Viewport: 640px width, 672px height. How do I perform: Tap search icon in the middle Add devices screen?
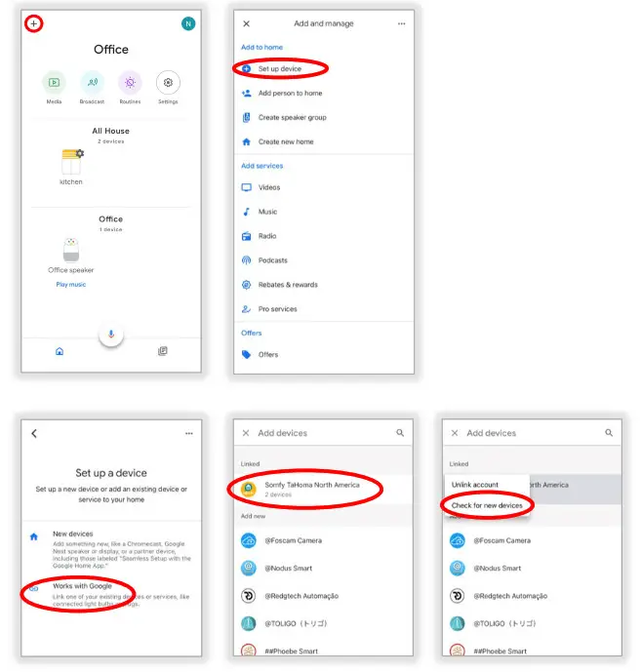coord(400,433)
